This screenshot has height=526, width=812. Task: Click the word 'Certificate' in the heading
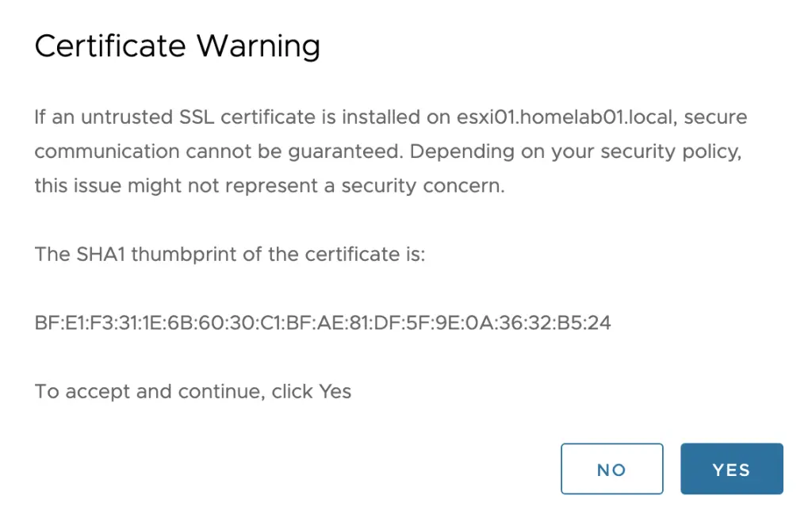pos(110,46)
